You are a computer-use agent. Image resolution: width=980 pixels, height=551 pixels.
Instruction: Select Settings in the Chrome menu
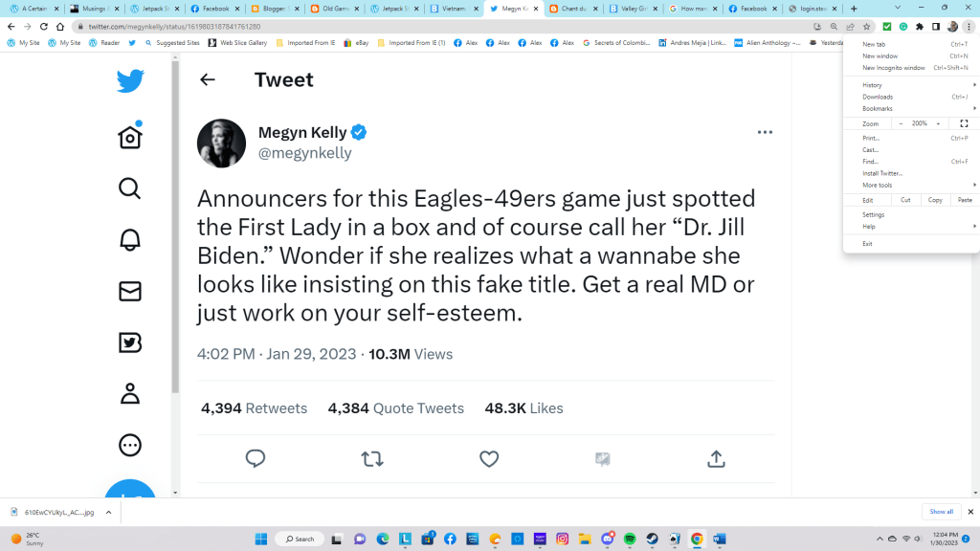[x=874, y=214]
